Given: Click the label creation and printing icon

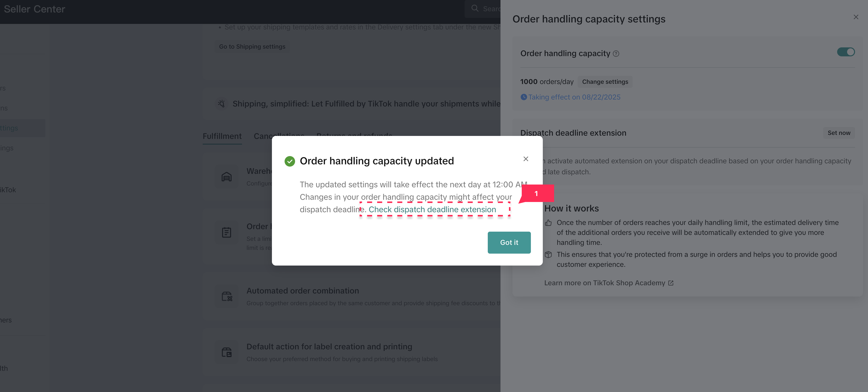Looking at the screenshot, I should (227, 352).
